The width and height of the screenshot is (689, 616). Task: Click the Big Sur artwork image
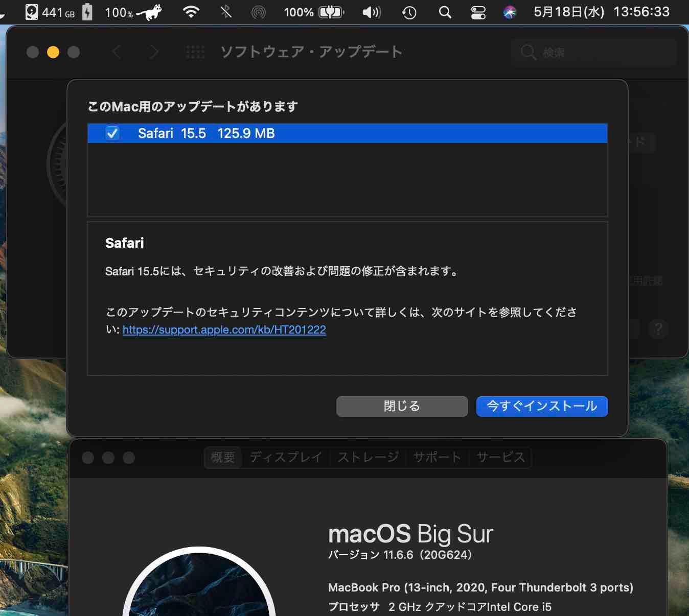tap(199, 582)
